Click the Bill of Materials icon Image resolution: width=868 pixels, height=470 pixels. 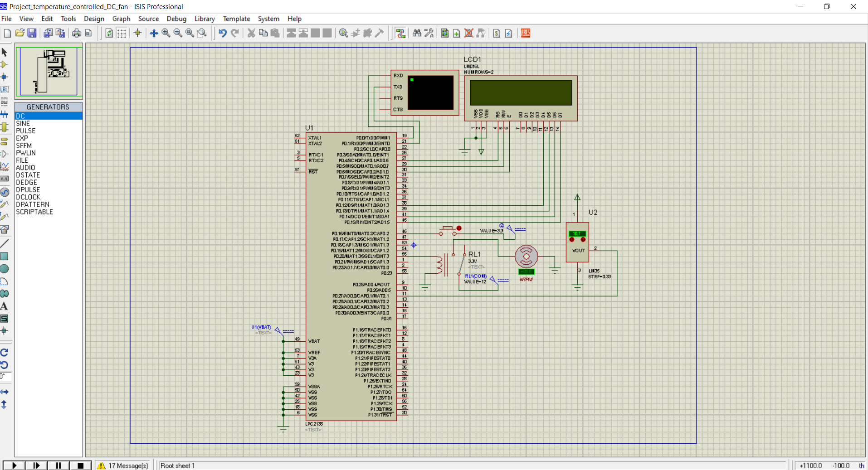[497, 33]
